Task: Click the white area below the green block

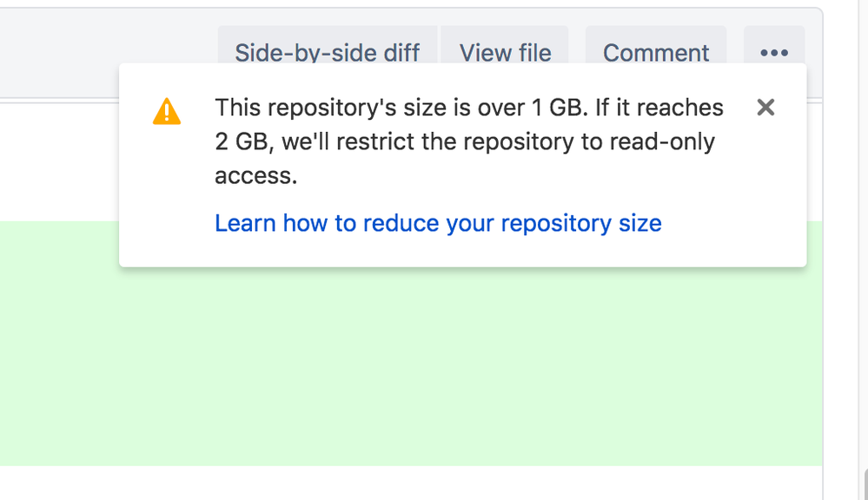Action: coord(348,483)
